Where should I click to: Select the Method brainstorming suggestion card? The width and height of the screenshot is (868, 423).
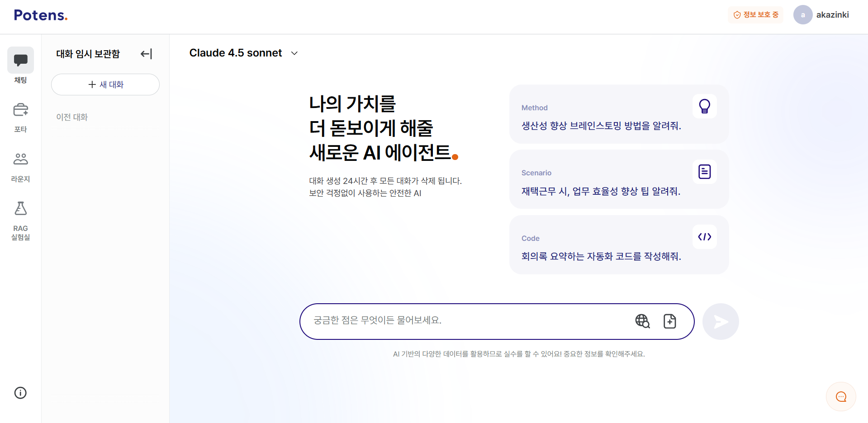(x=618, y=114)
